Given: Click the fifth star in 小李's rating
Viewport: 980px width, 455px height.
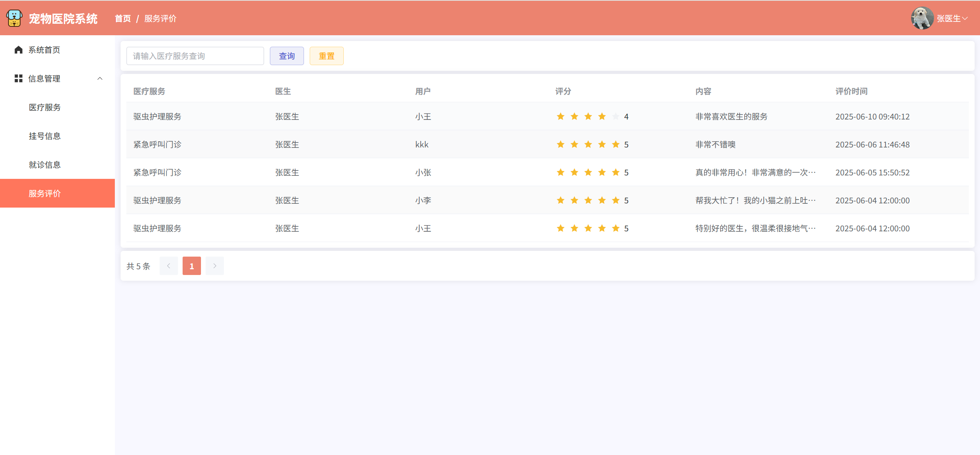Looking at the screenshot, I should point(616,200).
